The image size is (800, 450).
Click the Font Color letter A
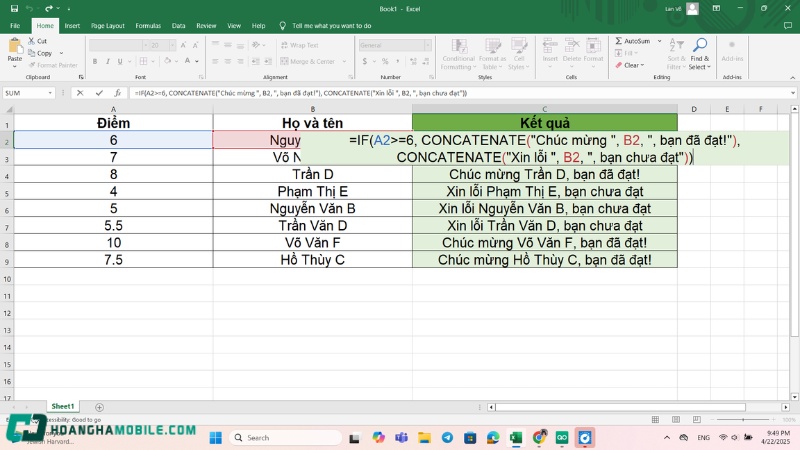point(187,61)
